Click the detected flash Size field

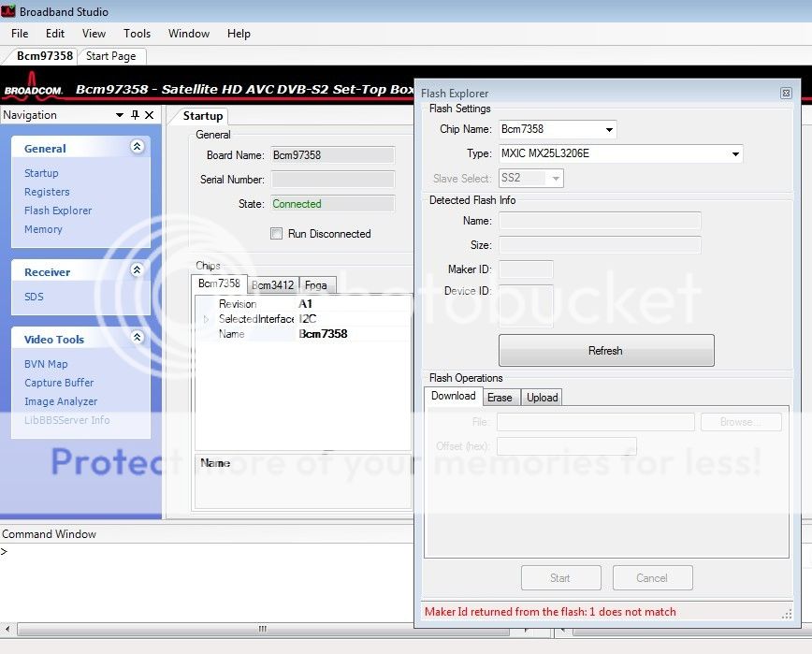(x=600, y=245)
